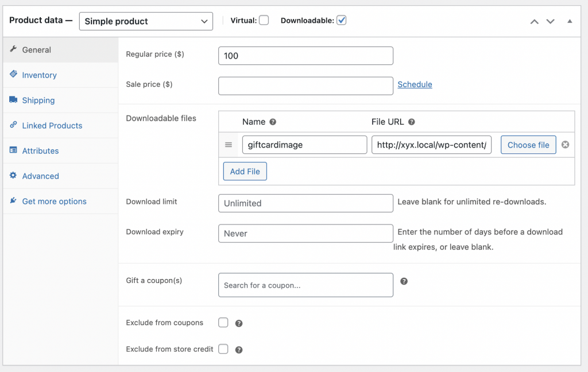Open the Simple product type dropdown
The width and height of the screenshot is (588, 372).
(146, 21)
